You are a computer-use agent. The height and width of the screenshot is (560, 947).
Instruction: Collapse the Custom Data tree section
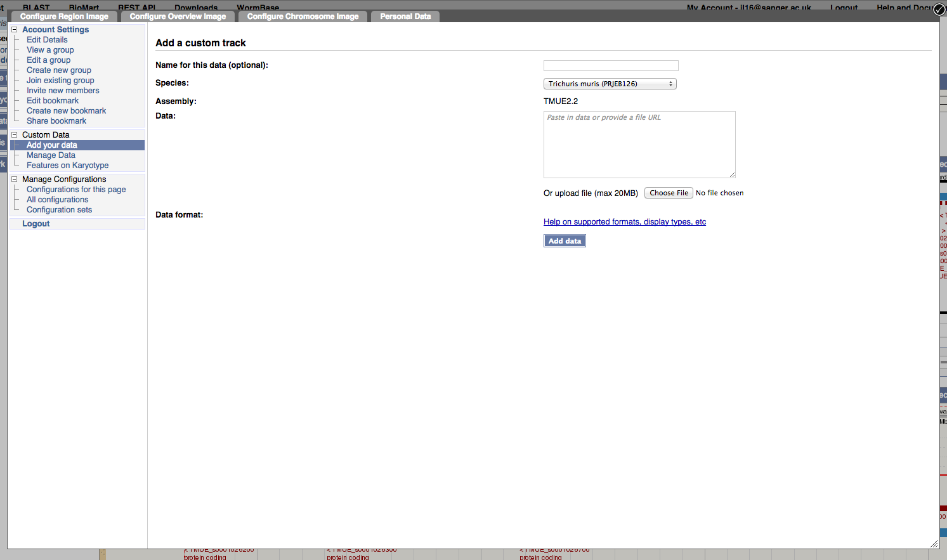[x=14, y=135]
